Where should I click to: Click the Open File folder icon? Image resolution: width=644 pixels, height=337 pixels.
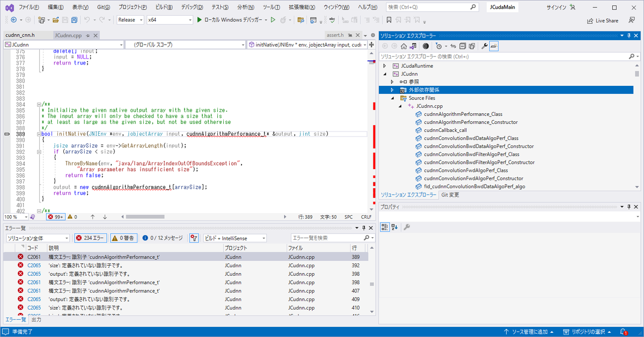coord(55,20)
